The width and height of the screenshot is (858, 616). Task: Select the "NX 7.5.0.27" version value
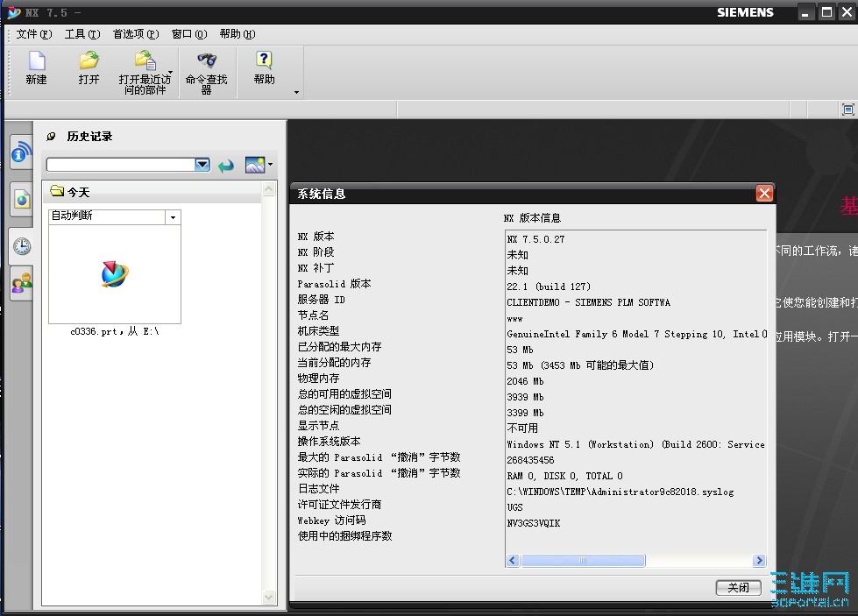(535, 239)
